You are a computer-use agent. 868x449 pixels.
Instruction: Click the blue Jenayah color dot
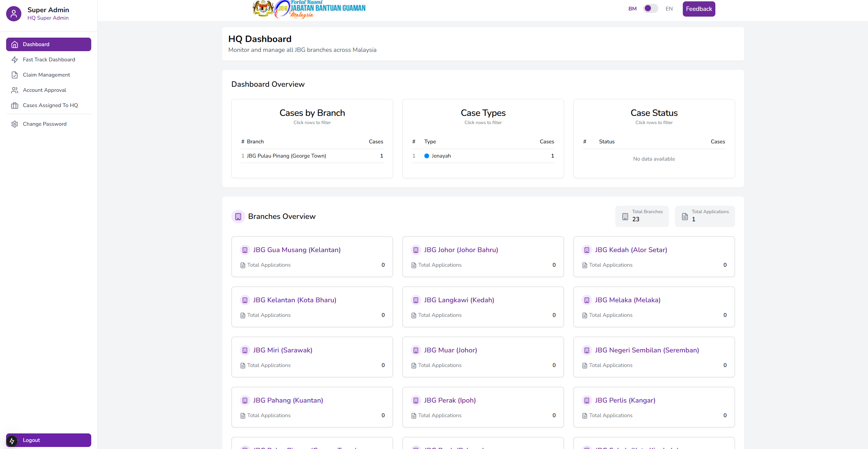point(427,156)
